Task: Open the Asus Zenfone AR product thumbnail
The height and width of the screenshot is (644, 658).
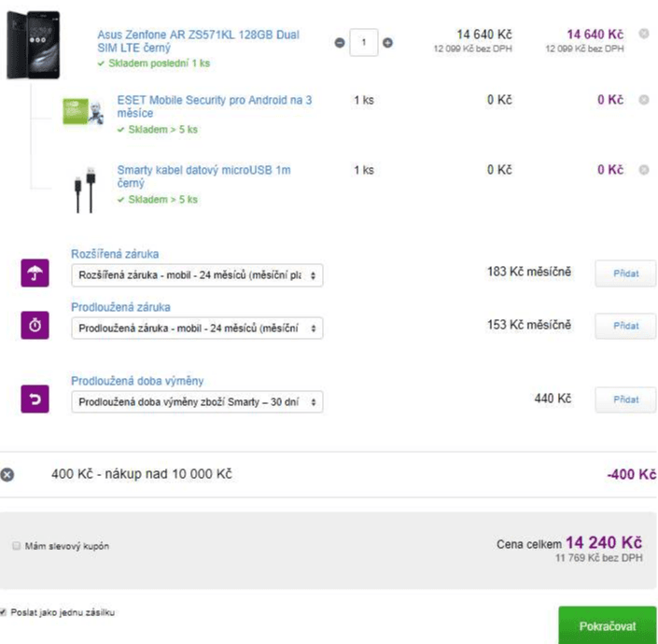Action: point(34,45)
